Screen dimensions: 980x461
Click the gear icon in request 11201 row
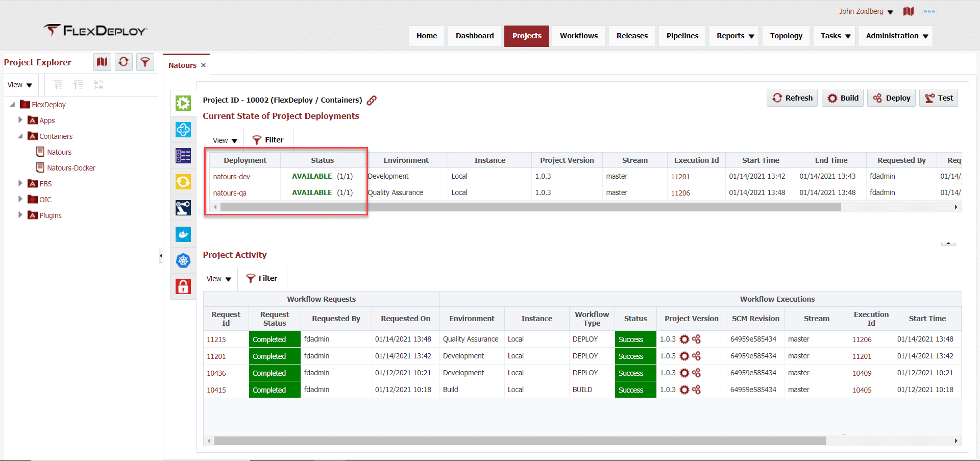[x=684, y=356]
